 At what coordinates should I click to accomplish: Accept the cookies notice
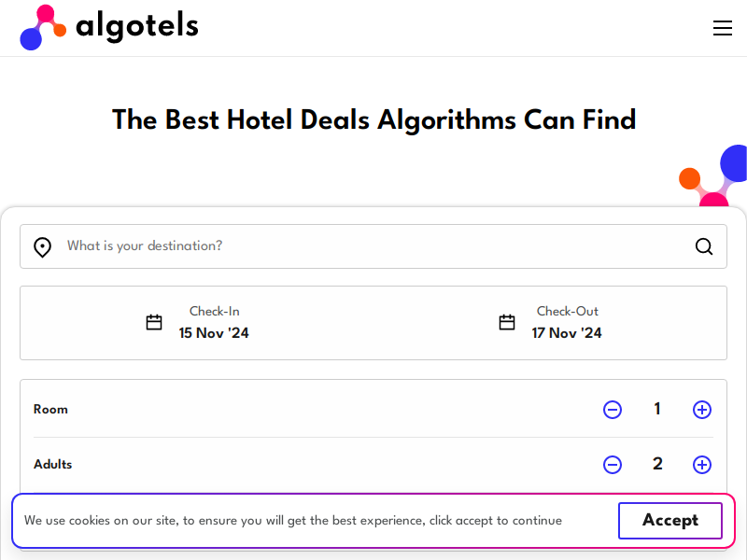(670, 521)
